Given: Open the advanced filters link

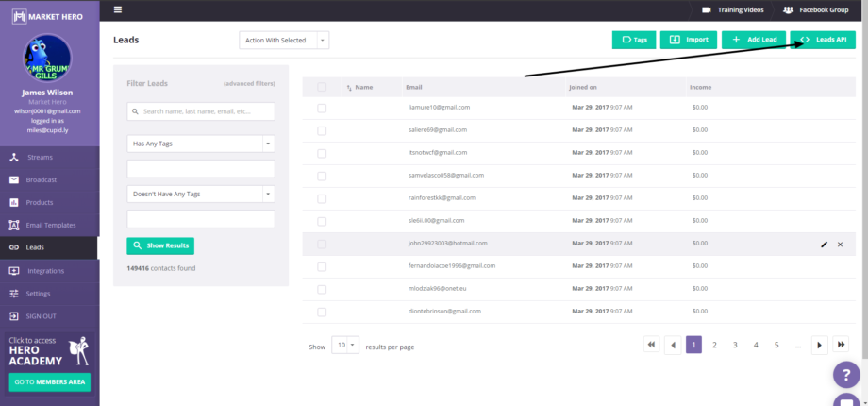Looking at the screenshot, I should pyautogui.click(x=249, y=84).
